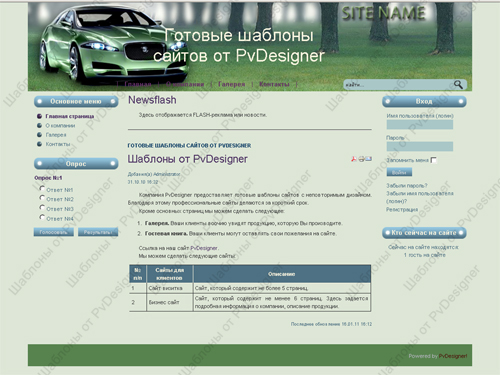This screenshot has width=500, height=375.
Task: Click the Войти login button
Action: click(399, 172)
